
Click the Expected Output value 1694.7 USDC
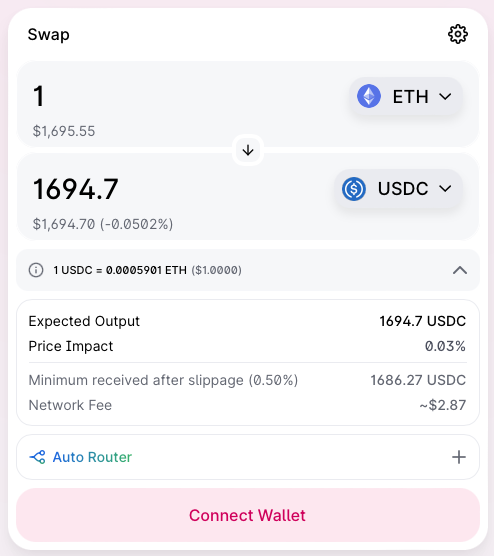(x=422, y=321)
